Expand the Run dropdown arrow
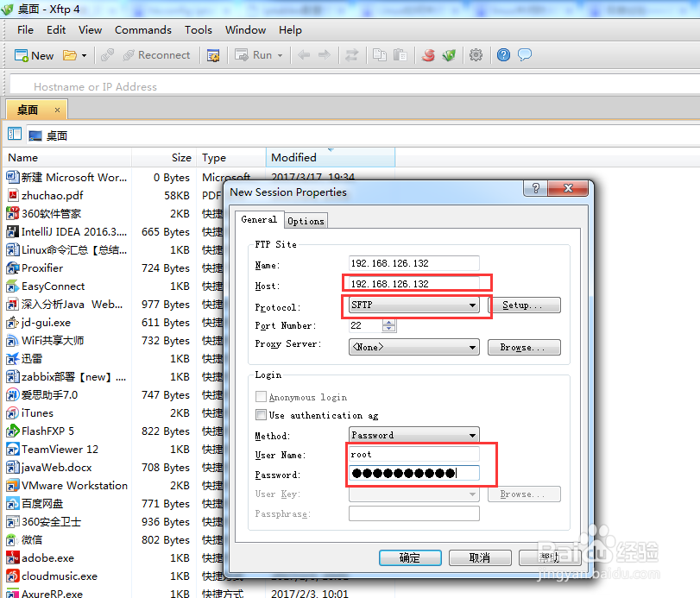The width and height of the screenshot is (700, 598). tap(280, 56)
